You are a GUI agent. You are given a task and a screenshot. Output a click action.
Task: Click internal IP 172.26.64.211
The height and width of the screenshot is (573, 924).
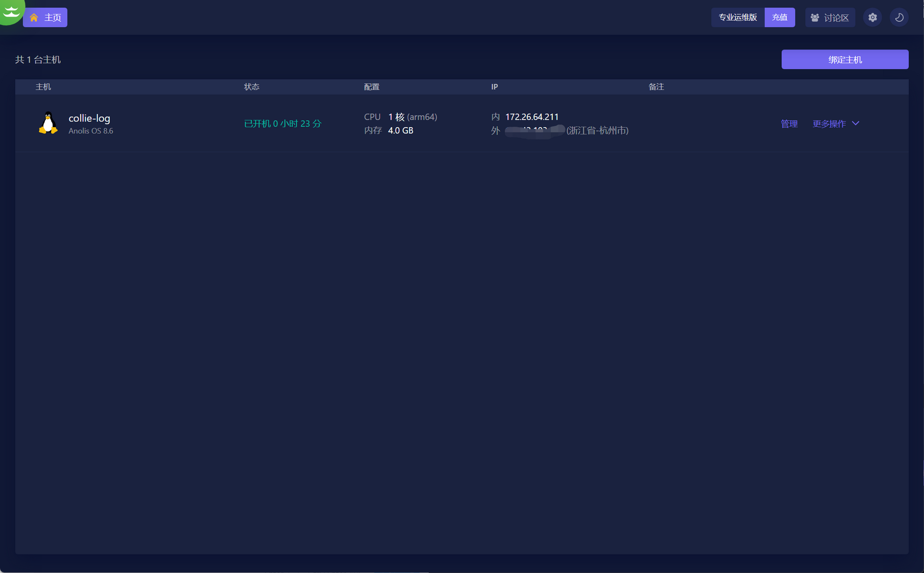(532, 117)
